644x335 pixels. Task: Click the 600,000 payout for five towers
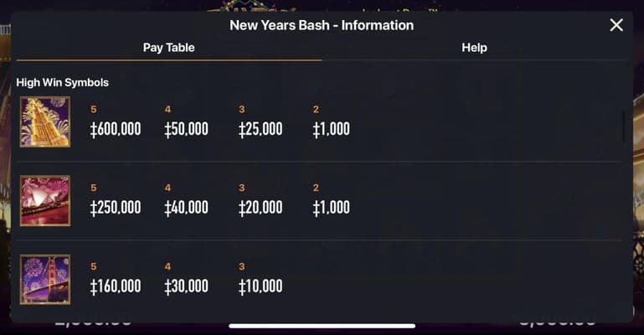(x=116, y=129)
